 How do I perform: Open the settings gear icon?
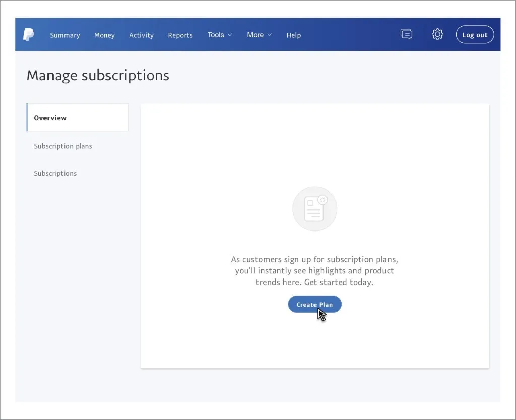(437, 34)
